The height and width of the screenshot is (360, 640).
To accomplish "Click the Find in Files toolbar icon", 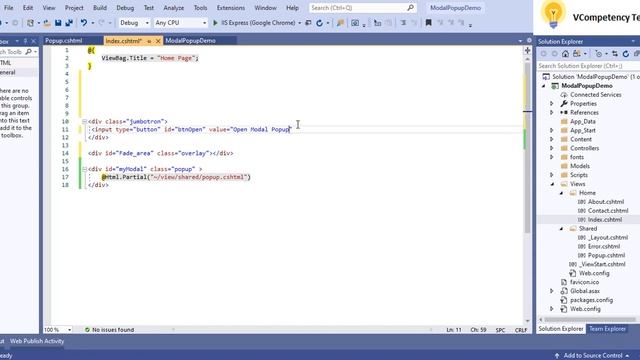I will tap(340, 23).
